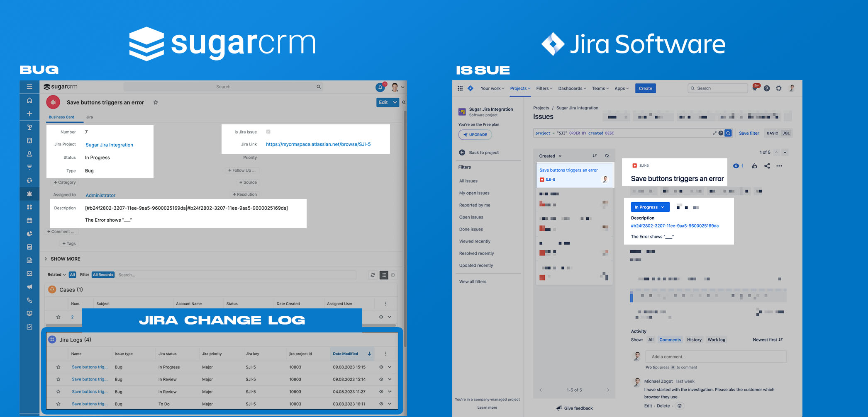Viewport: 868px width, 417px height.
Task: Click the Add a comment field
Action: (x=716, y=356)
